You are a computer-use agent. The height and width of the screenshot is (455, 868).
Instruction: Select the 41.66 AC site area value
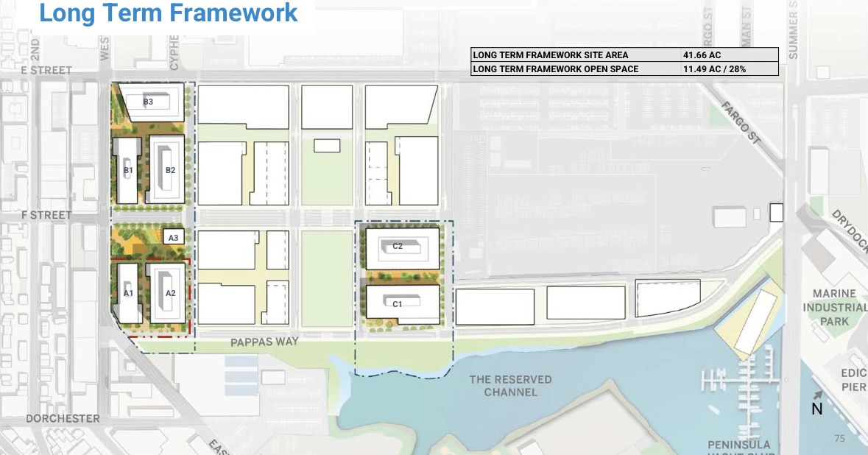click(702, 54)
